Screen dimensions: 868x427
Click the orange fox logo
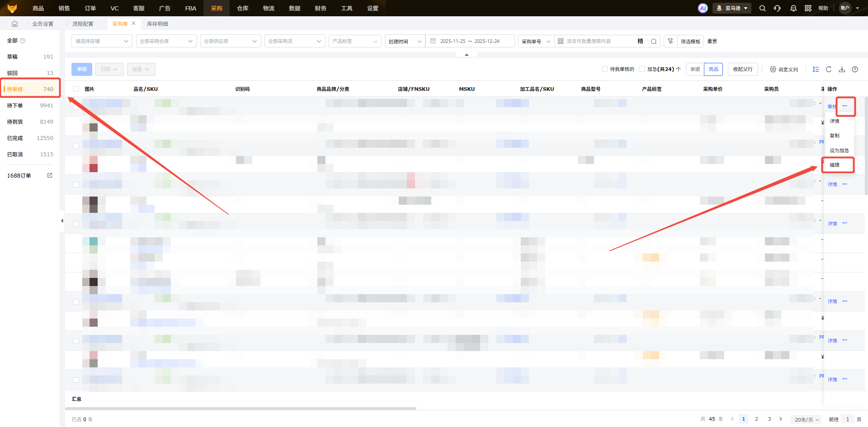pyautogui.click(x=12, y=8)
